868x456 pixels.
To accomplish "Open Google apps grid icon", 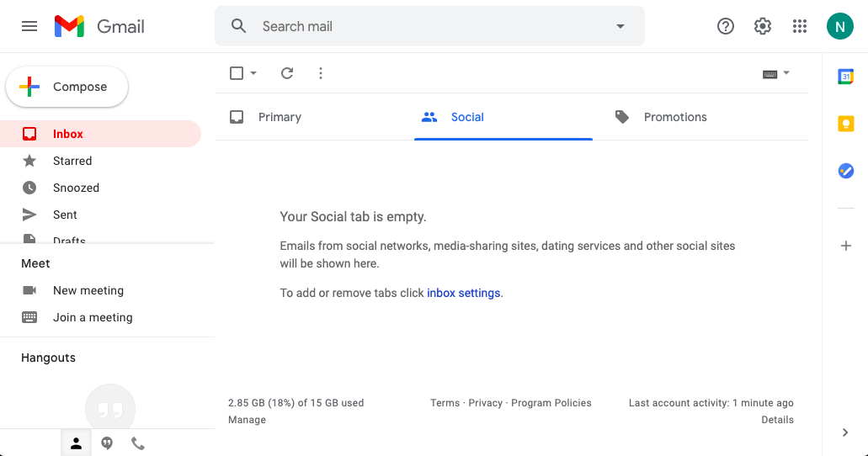I will tap(800, 26).
